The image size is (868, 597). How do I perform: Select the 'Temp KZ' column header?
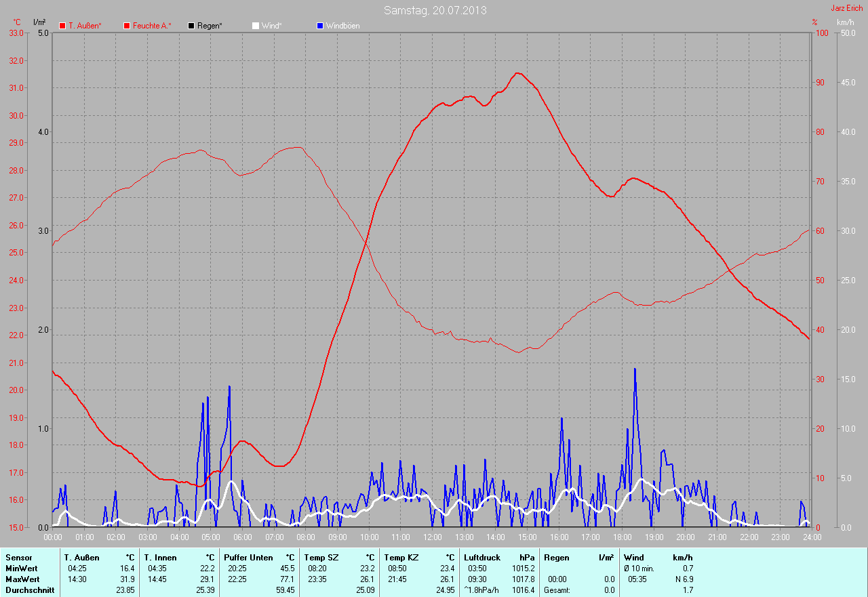tap(400, 557)
